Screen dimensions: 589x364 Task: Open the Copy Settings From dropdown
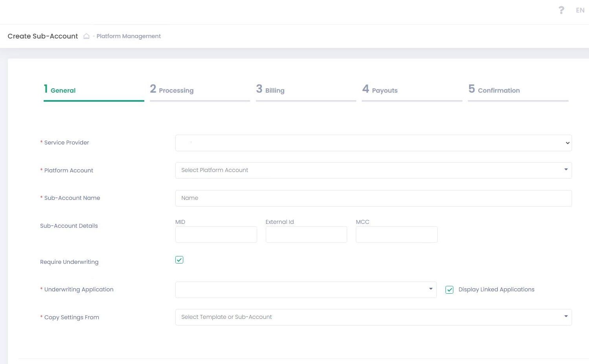point(373,317)
